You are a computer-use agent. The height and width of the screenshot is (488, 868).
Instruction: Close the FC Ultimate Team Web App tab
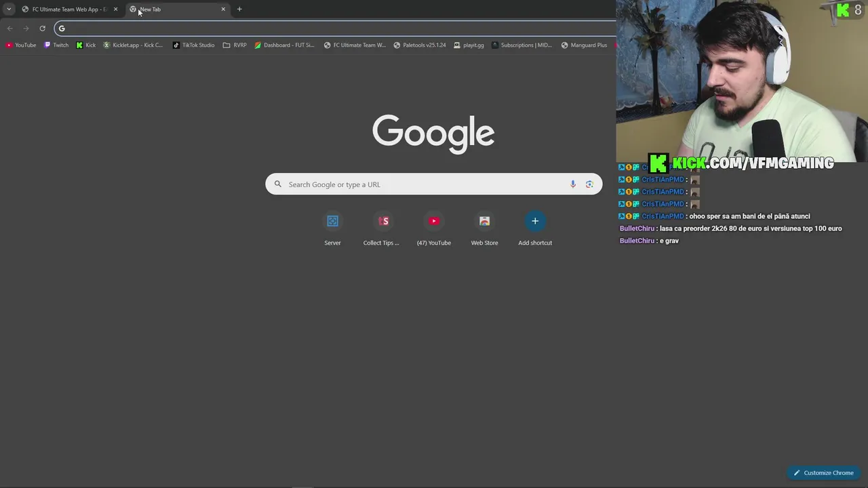pyautogui.click(x=115, y=9)
